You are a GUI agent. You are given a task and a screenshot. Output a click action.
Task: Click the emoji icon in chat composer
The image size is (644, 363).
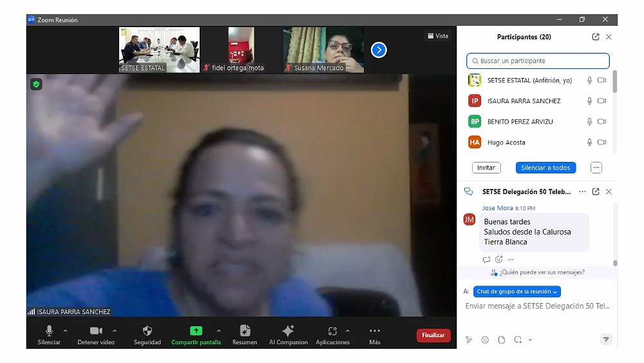(x=485, y=340)
